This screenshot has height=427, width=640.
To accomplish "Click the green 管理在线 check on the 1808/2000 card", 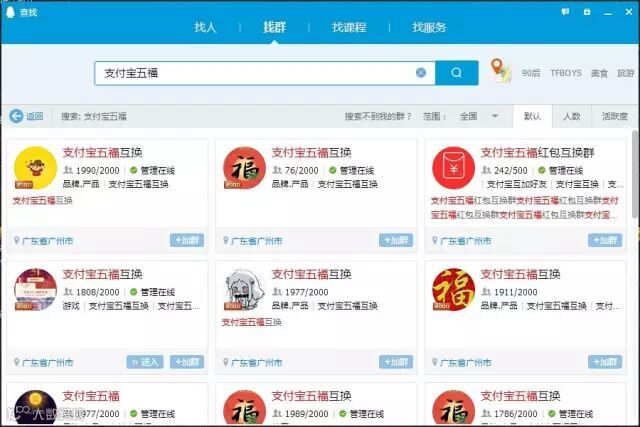I will (133, 291).
